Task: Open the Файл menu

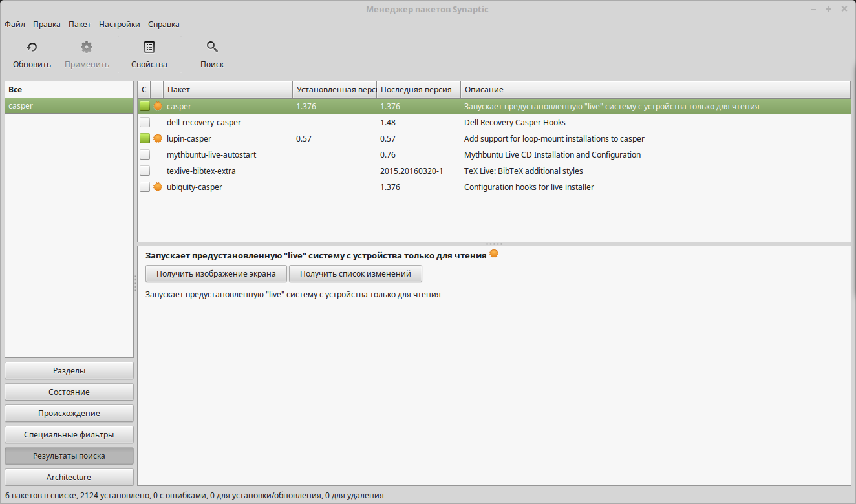Action: tap(15, 24)
